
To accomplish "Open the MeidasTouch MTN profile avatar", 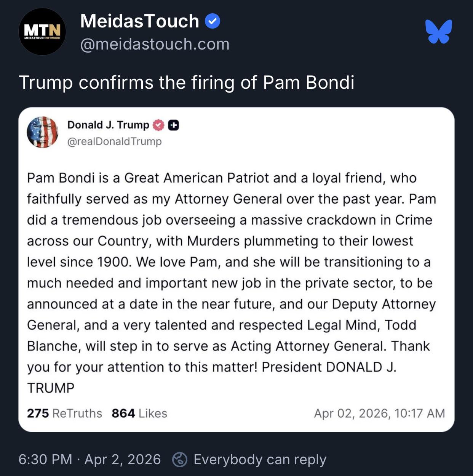I will pyautogui.click(x=42, y=32).
